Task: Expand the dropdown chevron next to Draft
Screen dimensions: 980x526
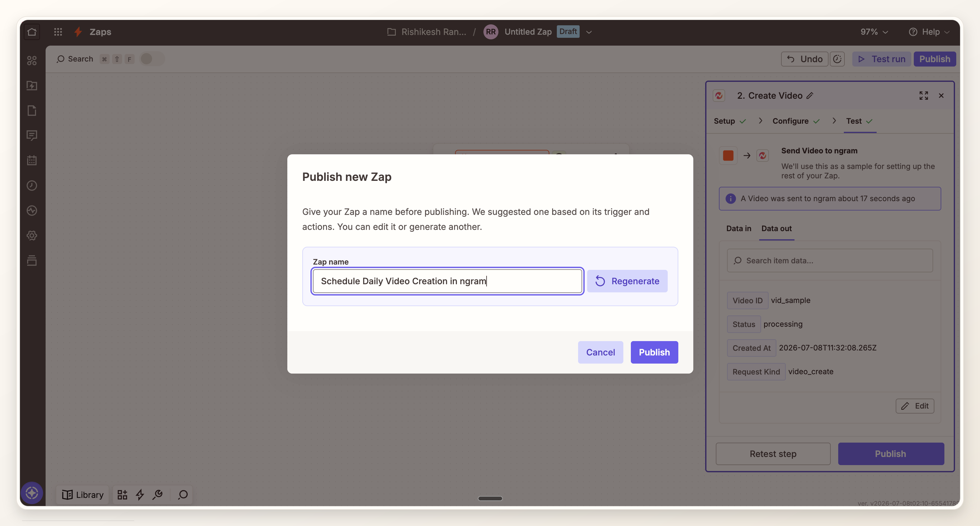Action: 589,32
